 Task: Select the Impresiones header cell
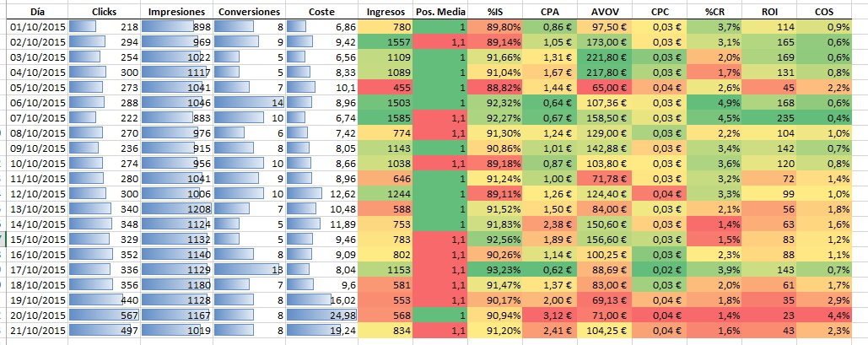click(x=176, y=13)
